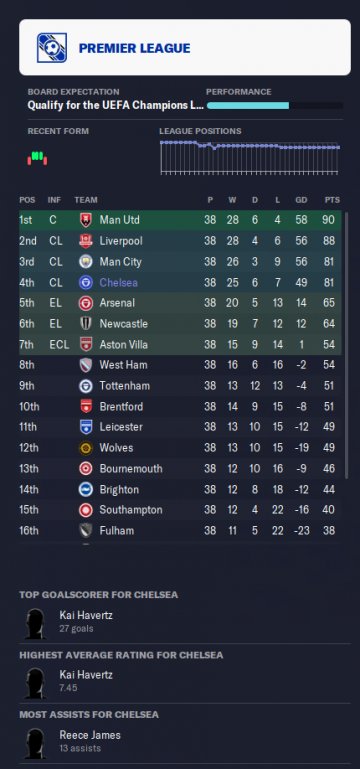Click the Newcastle club badge
This screenshot has width=360, height=769.
(86, 324)
